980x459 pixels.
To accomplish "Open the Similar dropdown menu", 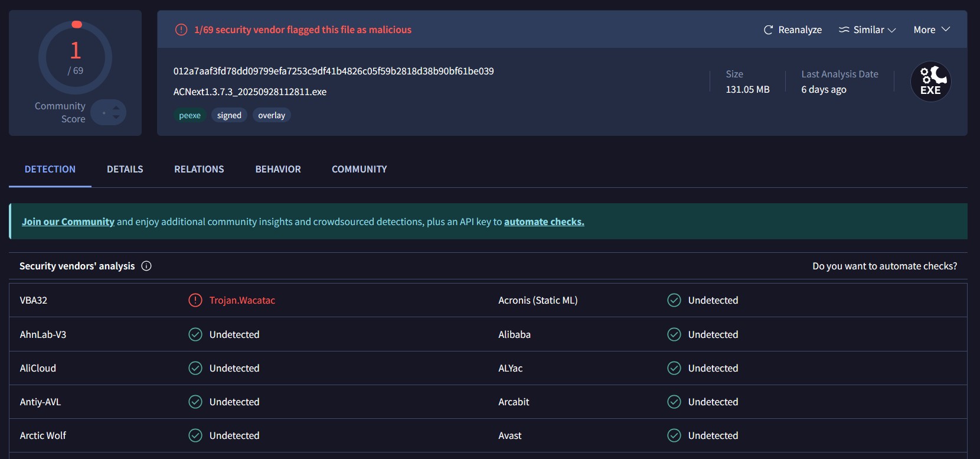I will click(867, 30).
